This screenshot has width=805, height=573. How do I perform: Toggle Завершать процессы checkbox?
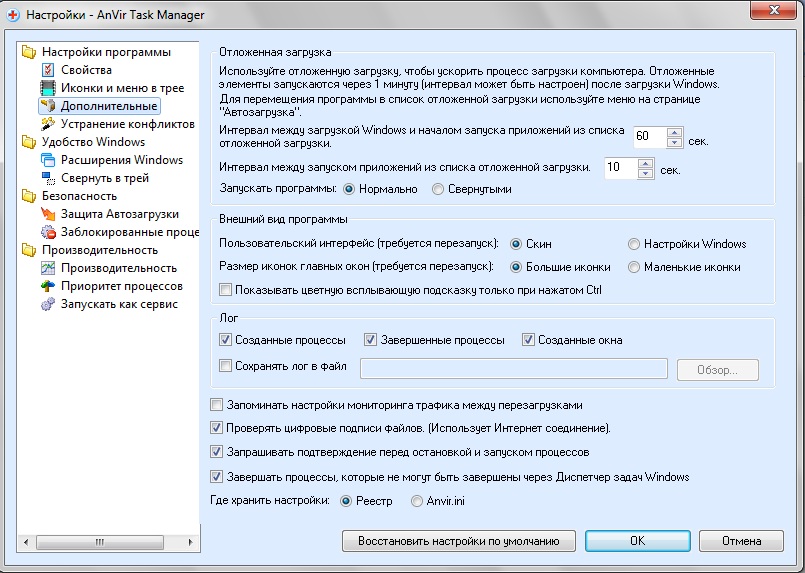pos(216,476)
